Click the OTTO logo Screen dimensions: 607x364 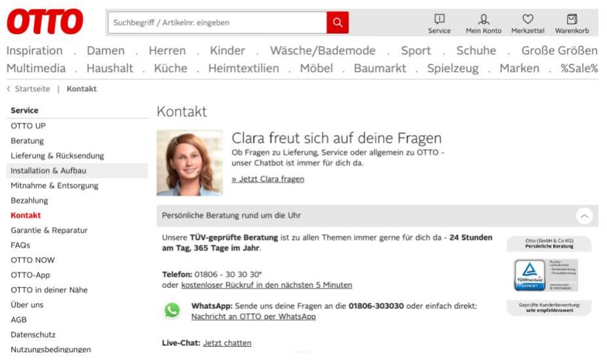click(45, 22)
